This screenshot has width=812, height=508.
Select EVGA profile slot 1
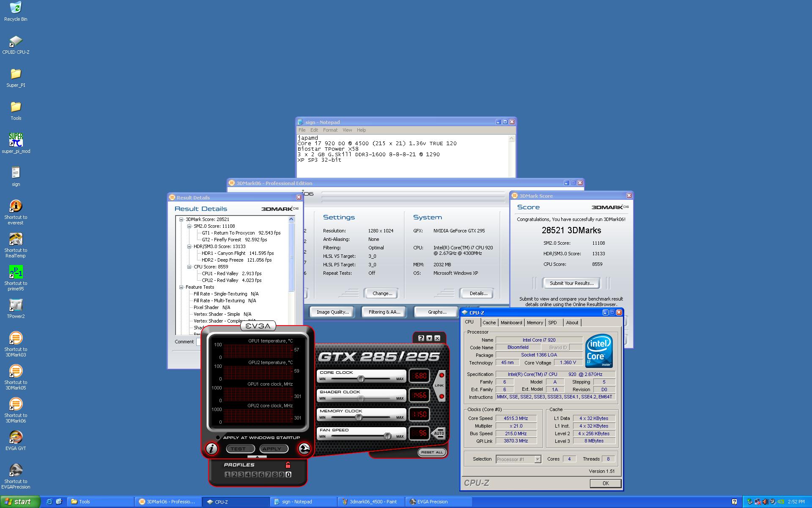[228, 475]
